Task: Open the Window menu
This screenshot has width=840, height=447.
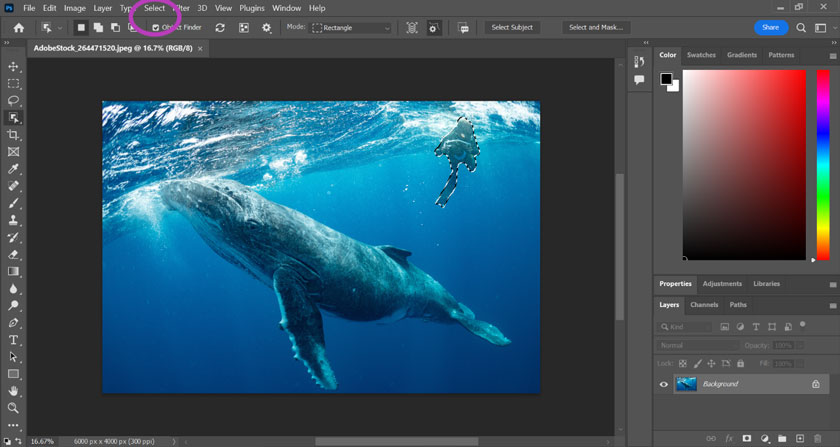Action: (287, 8)
